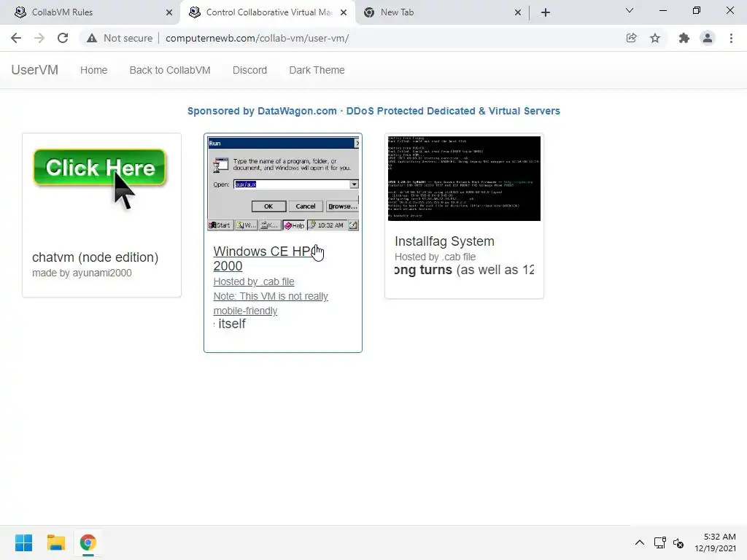The image size is (747, 560).
Task: Open the clock showing 5:32 AM
Action: [715, 542]
